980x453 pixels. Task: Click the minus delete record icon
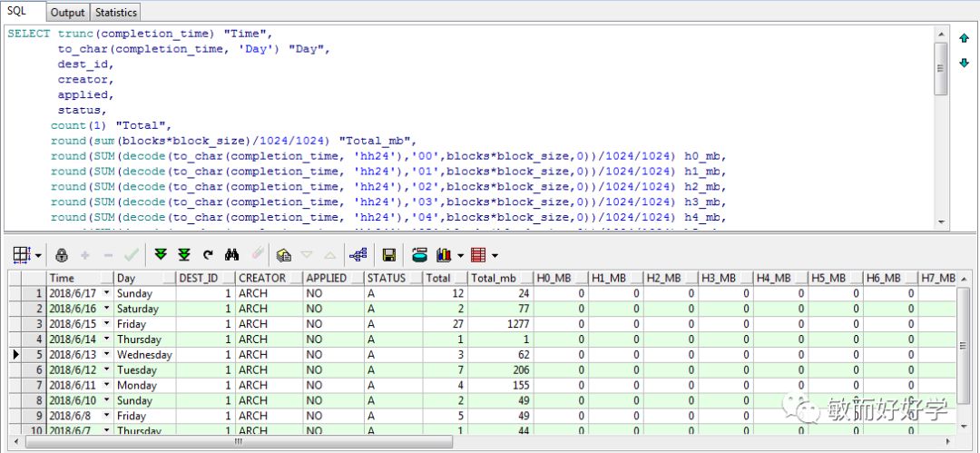107,255
